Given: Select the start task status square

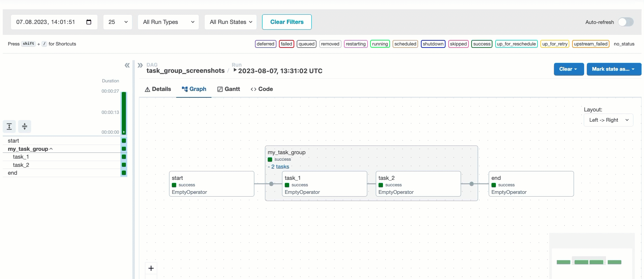Looking at the screenshot, I should 124,141.
